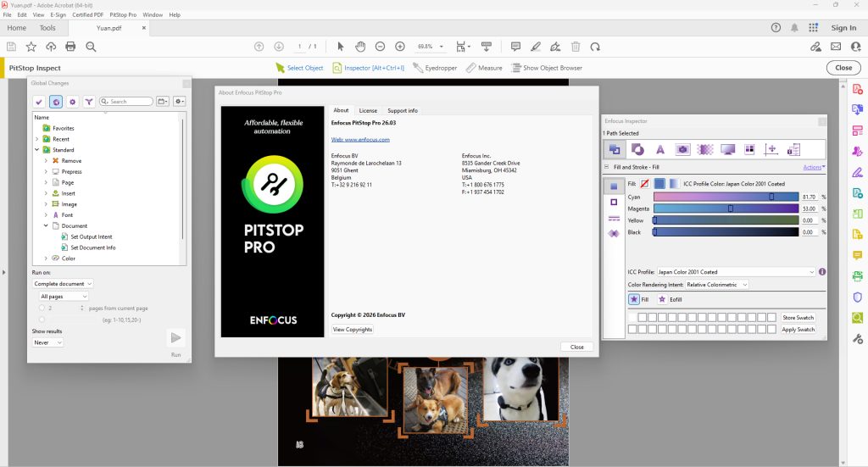
Task: Open the Text category icon in Inspector
Action: (659, 149)
